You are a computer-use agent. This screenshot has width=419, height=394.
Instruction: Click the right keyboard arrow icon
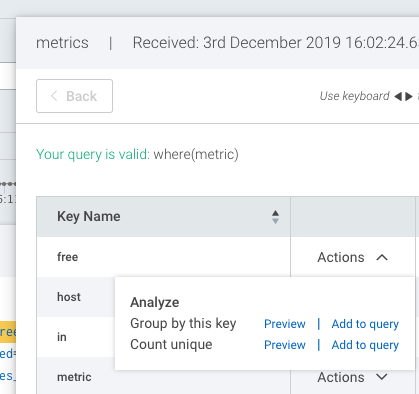pos(409,96)
